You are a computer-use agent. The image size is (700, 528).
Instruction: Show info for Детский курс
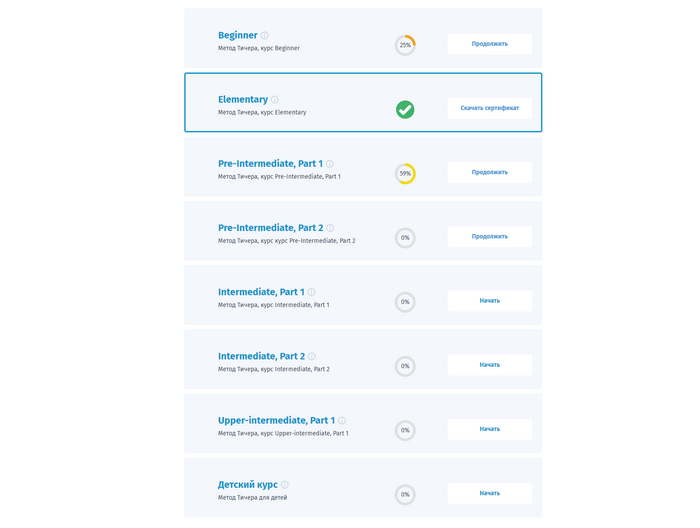285,485
